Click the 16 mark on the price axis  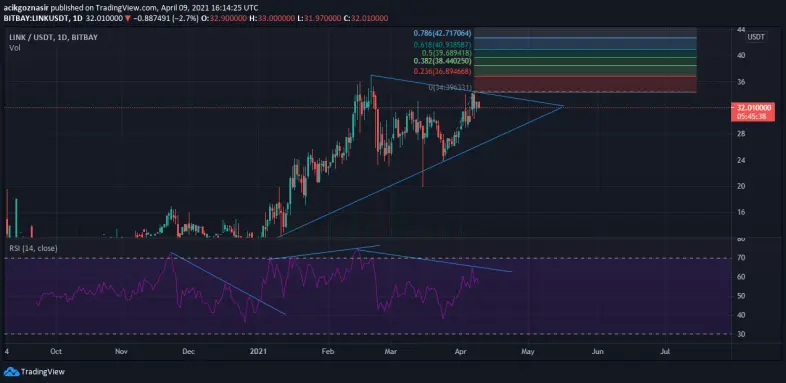point(740,212)
